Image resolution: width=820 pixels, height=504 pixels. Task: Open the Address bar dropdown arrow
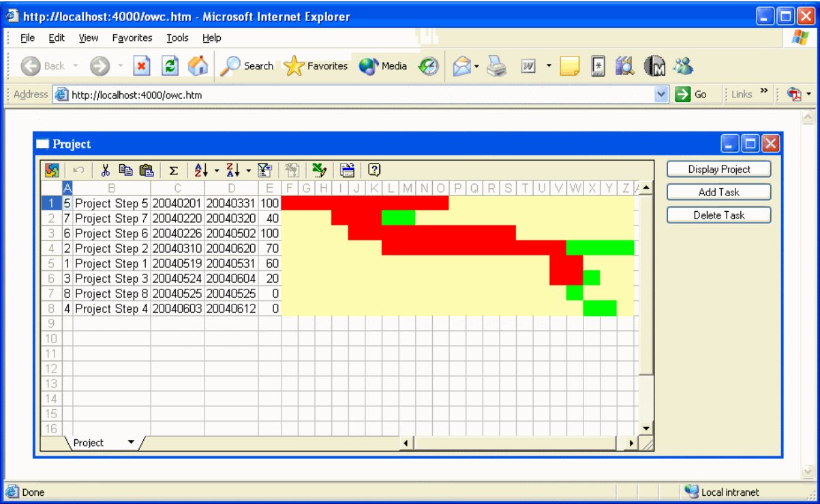tap(661, 95)
